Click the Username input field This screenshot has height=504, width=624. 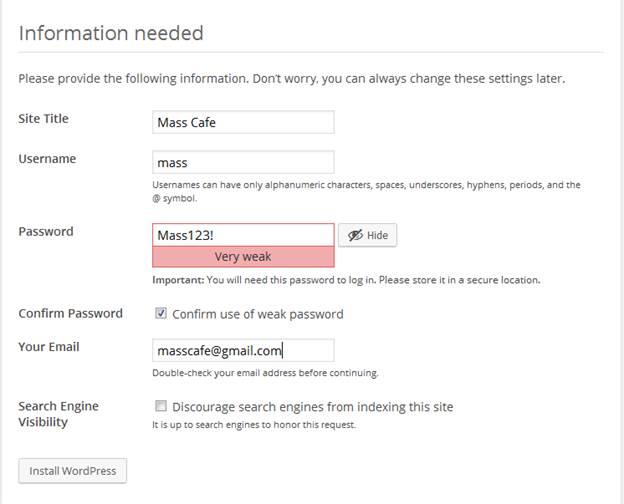pyautogui.click(x=243, y=162)
